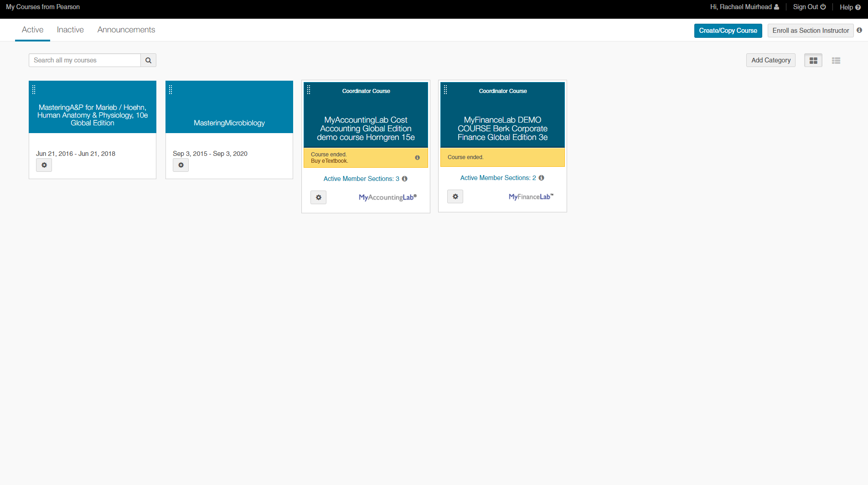Open settings gear for MasteringMicrobiology course
868x485 pixels.
point(181,165)
